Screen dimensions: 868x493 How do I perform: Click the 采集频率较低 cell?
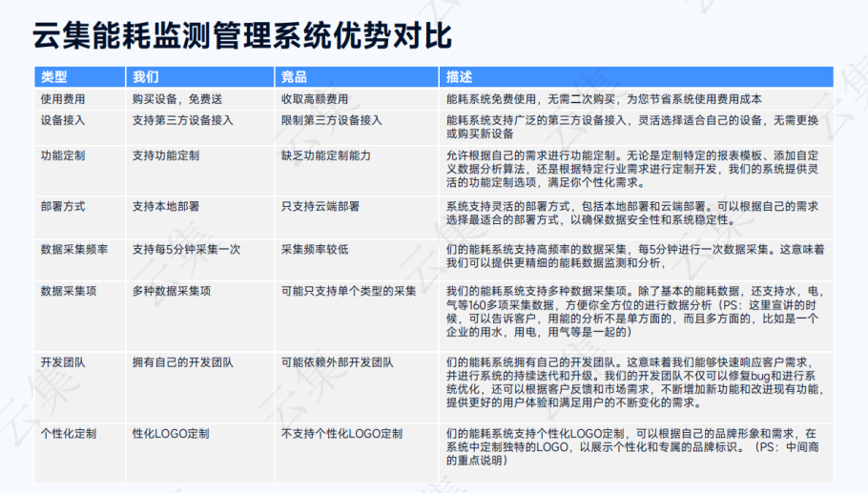point(314,249)
